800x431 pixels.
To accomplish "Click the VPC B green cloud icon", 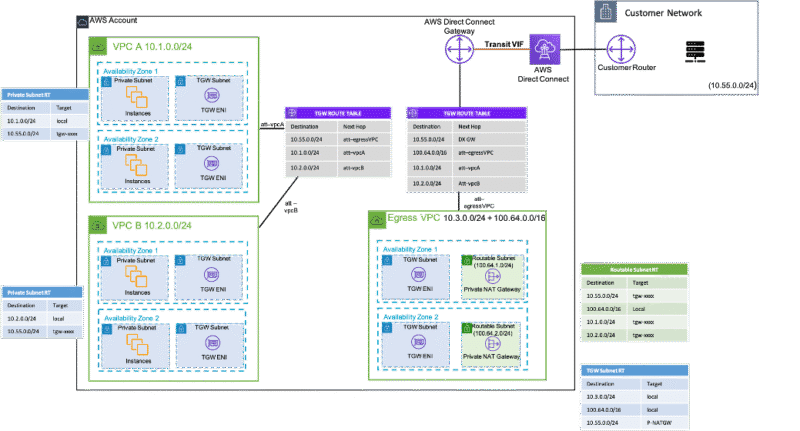I will [x=97, y=225].
